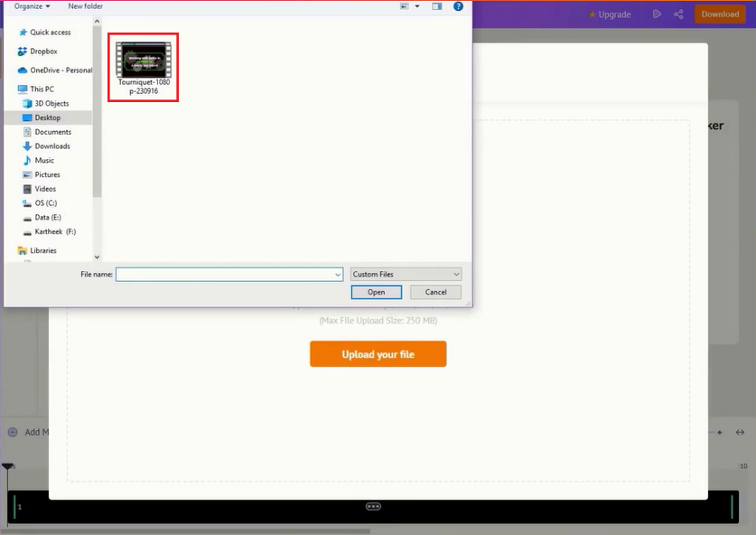The image size is (756, 535).
Task: Open Videos folder in navigation pane
Action: tap(45, 189)
